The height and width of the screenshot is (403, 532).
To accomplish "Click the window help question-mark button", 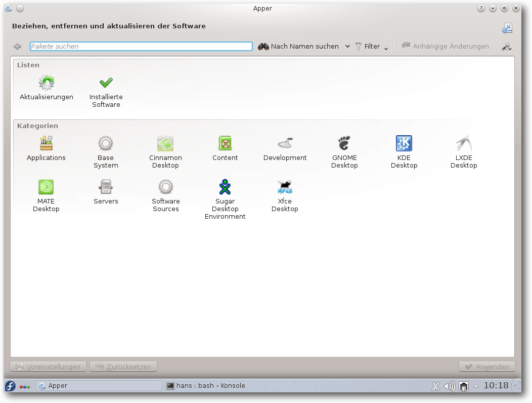I will coord(481,9).
